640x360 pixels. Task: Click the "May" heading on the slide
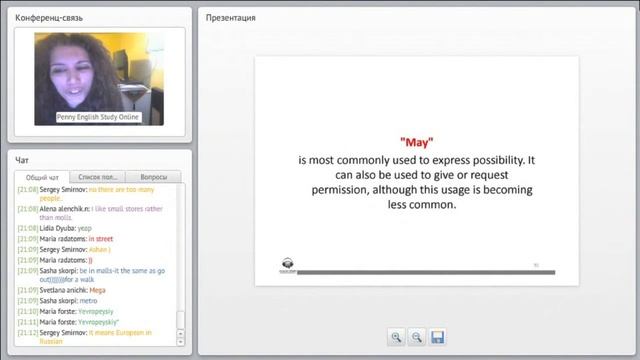point(417,142)
